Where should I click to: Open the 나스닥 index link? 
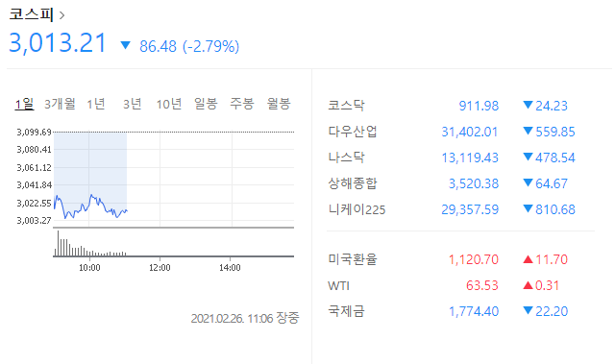(x=346, y=158)
